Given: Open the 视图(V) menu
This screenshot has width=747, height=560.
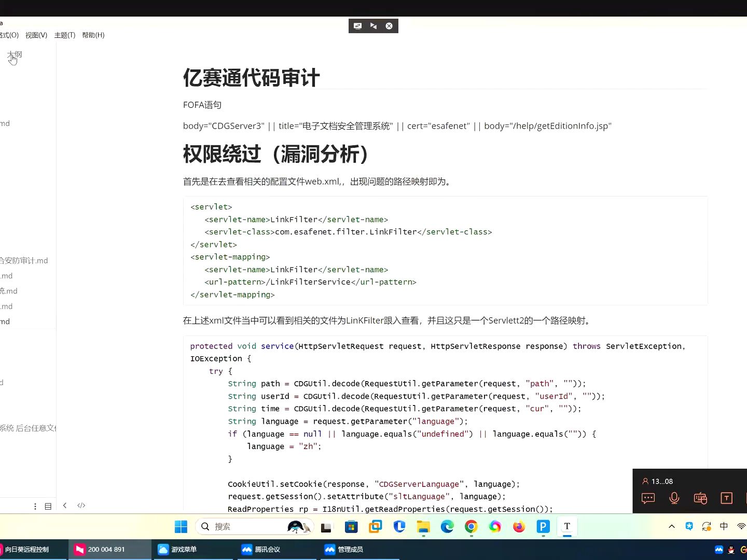Looking at the screenshot, I should pos(36,35).
